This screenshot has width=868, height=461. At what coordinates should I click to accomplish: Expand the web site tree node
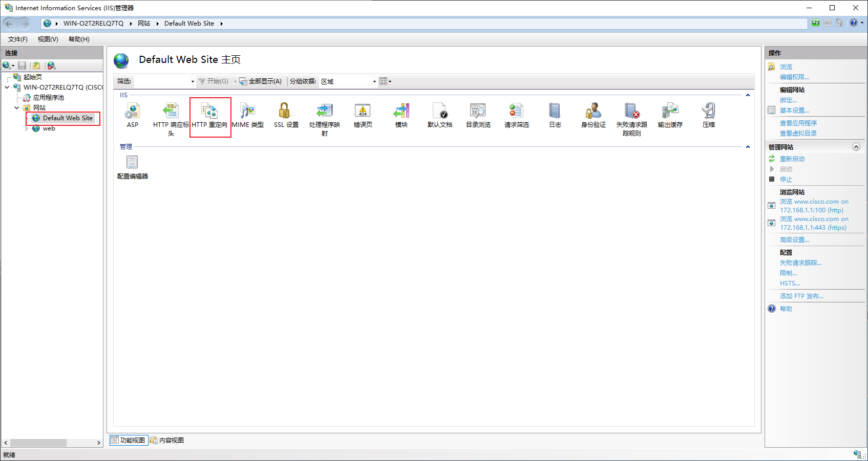(26, 128)
